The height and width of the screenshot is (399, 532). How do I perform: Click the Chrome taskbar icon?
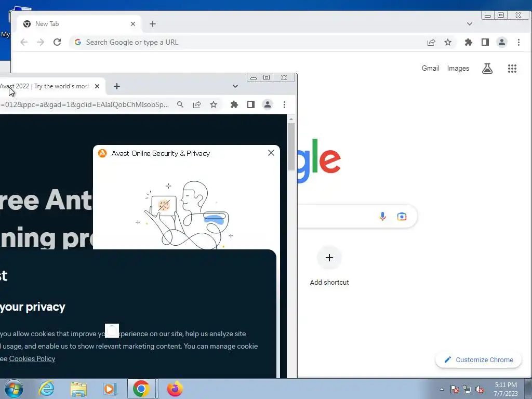pos(141,389)
